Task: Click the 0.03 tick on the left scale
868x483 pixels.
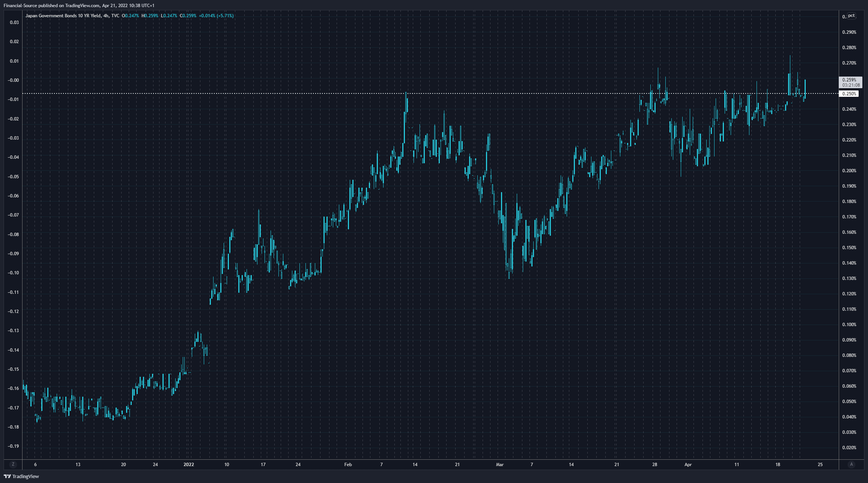Action: click(x=14, y=23)
